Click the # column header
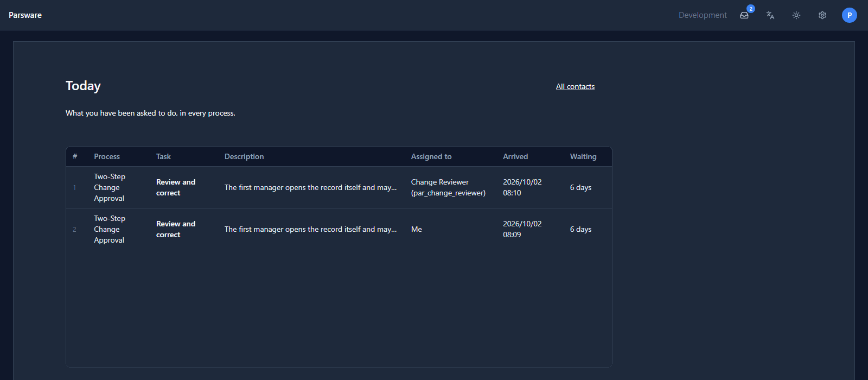The height and width of the screenshot is (380, 868). click(75, 156)
